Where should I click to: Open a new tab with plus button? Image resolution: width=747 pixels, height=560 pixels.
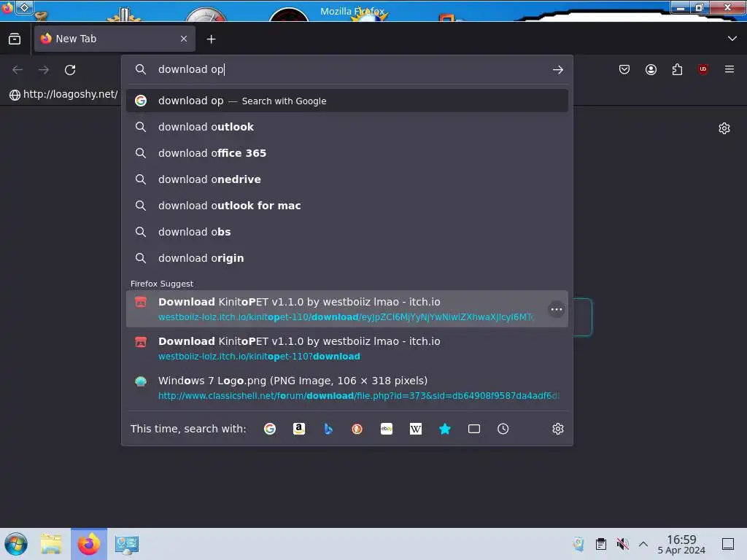[211, 39]
